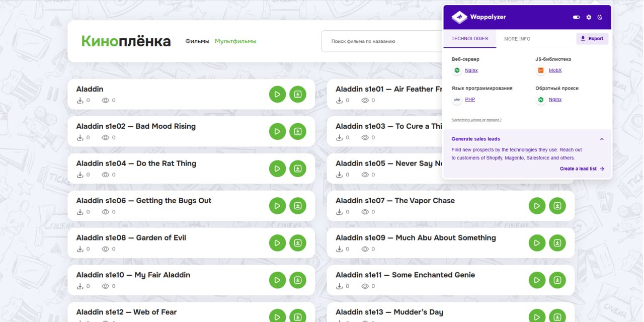Open Aladdin s1e13 — Mudder's Day title
Viewport: 644px width, 322px height.
(390, 312)
